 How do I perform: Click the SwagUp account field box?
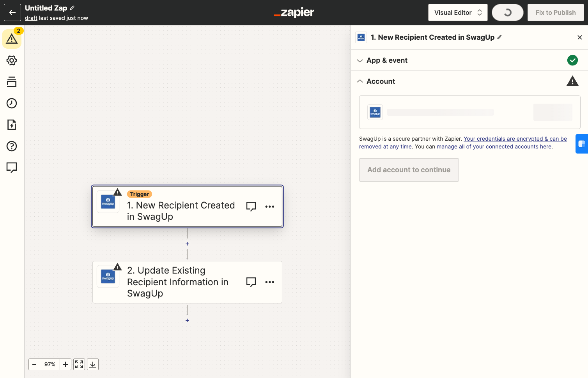[469, 112]
